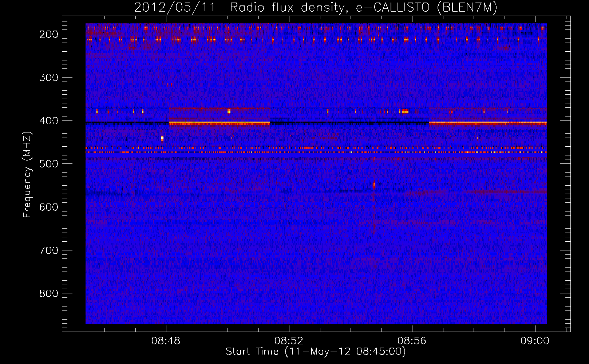Click the bright spot near 440 MHz
Screen dimensions: 589x364
(x=162, y=138)
